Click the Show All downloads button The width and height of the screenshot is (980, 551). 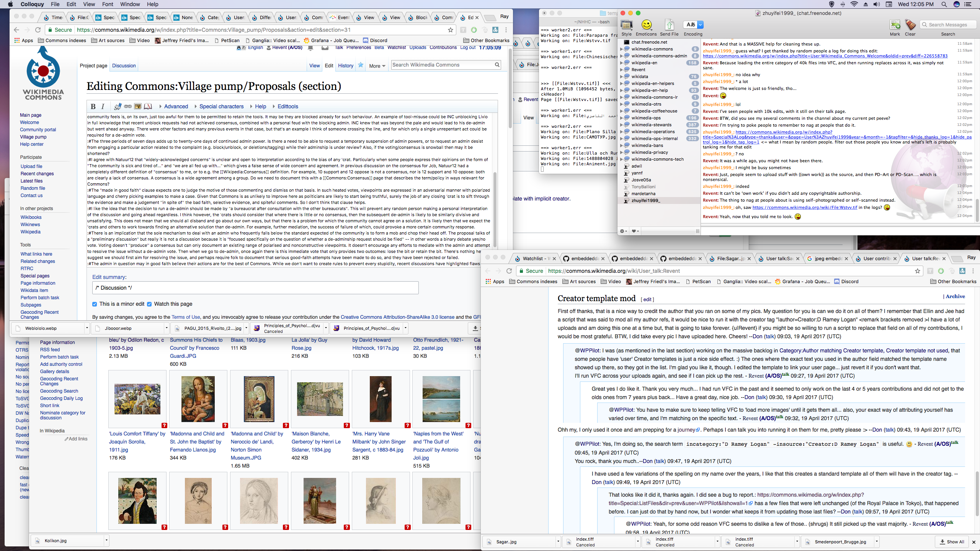pyautogui.click(x=952, y=542)
